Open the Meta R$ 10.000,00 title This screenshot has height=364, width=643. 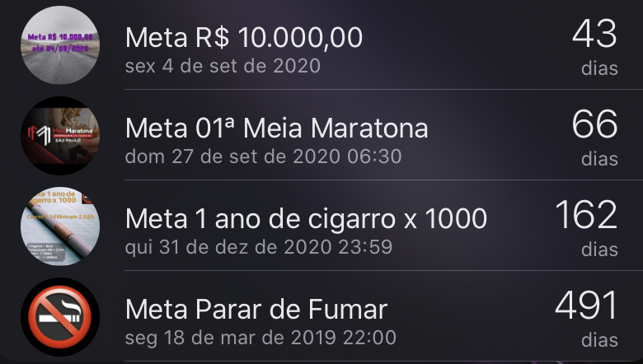coord(244,38)
